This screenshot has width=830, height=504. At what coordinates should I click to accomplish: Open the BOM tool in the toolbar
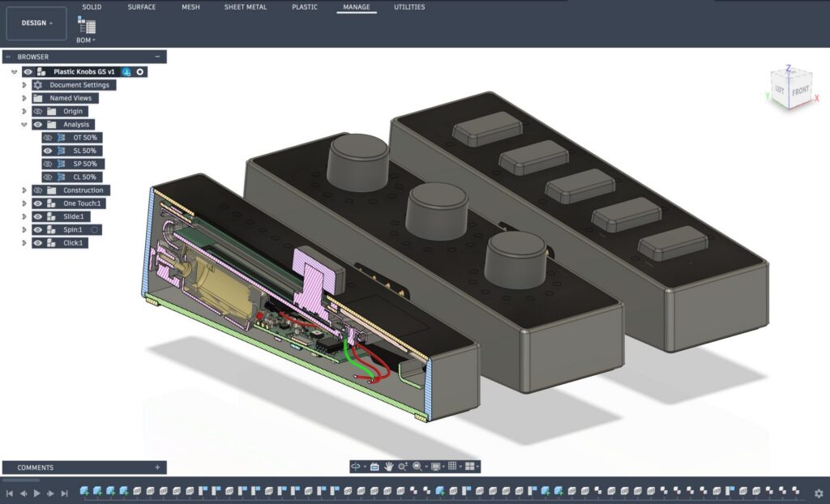click(86, 30)
